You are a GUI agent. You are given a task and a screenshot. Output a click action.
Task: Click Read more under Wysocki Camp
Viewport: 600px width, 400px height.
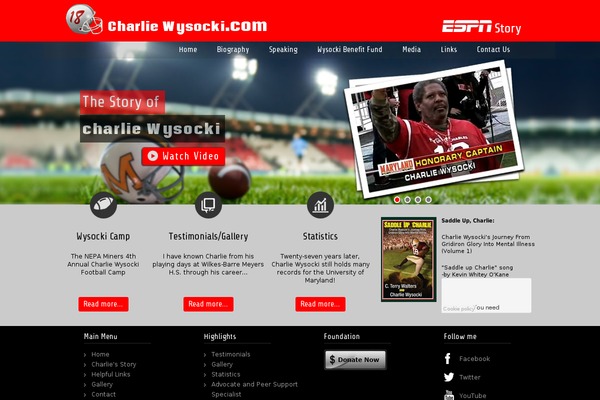click(x=103, y=304)
